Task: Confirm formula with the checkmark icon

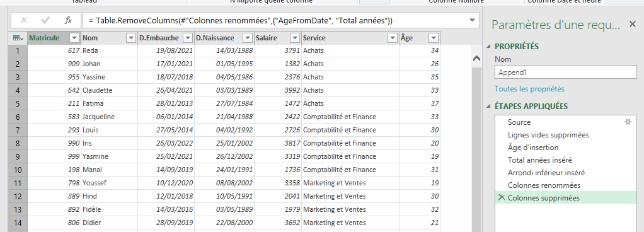Action: click(45, 20)
